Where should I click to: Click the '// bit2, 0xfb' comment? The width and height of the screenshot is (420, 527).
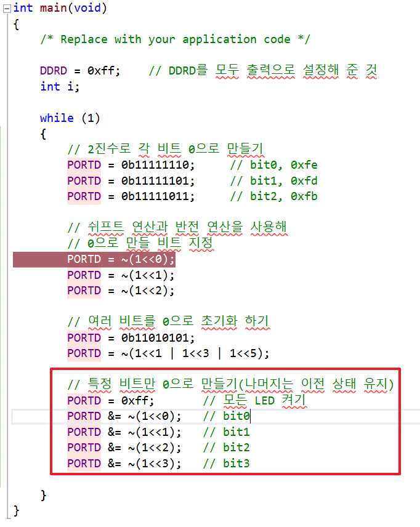coord(273,196)
